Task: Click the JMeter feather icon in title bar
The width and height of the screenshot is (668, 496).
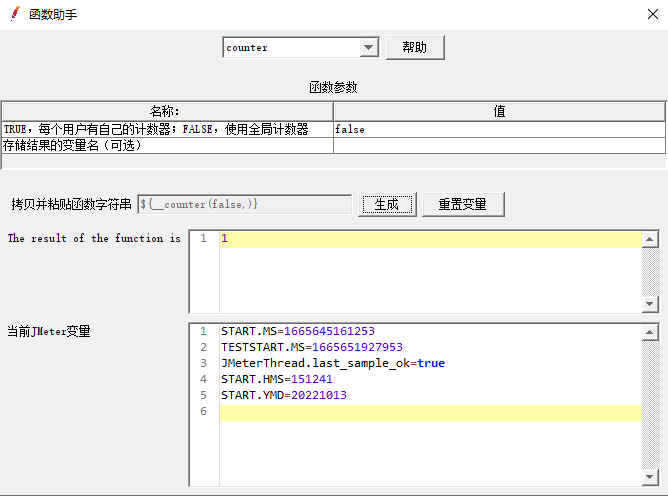Action: click(15, 14)
